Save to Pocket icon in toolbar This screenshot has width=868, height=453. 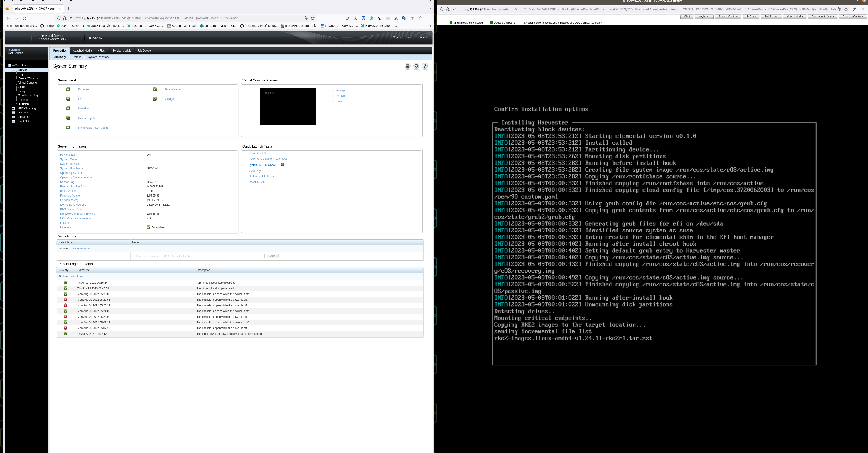tap(347, 18)
